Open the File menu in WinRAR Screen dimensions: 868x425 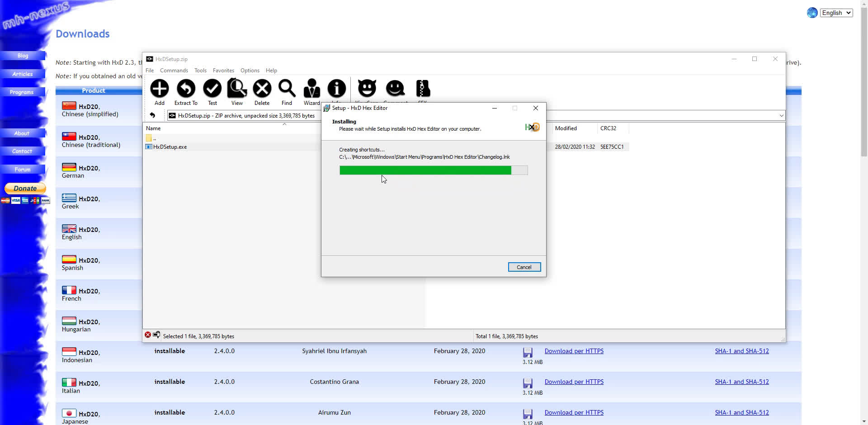150,71
